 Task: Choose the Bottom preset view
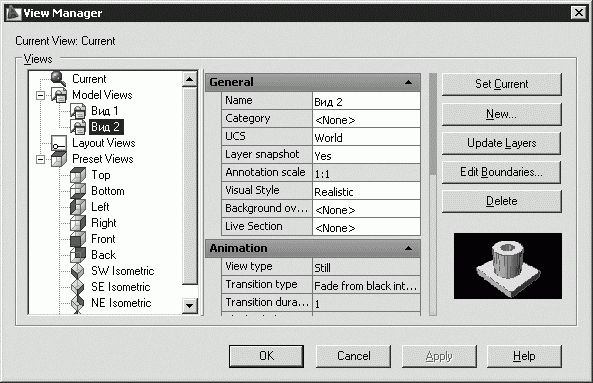(x=108, y=191)
